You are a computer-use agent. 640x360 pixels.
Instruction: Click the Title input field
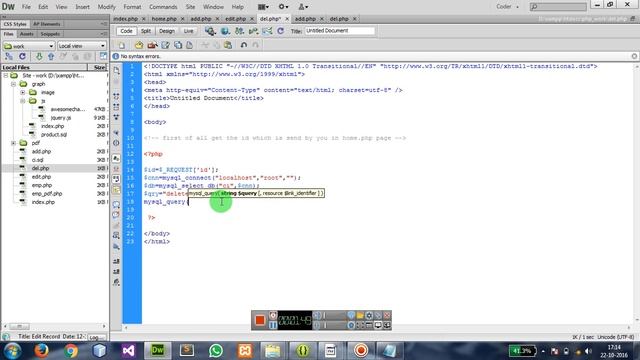tap(339, 31)
